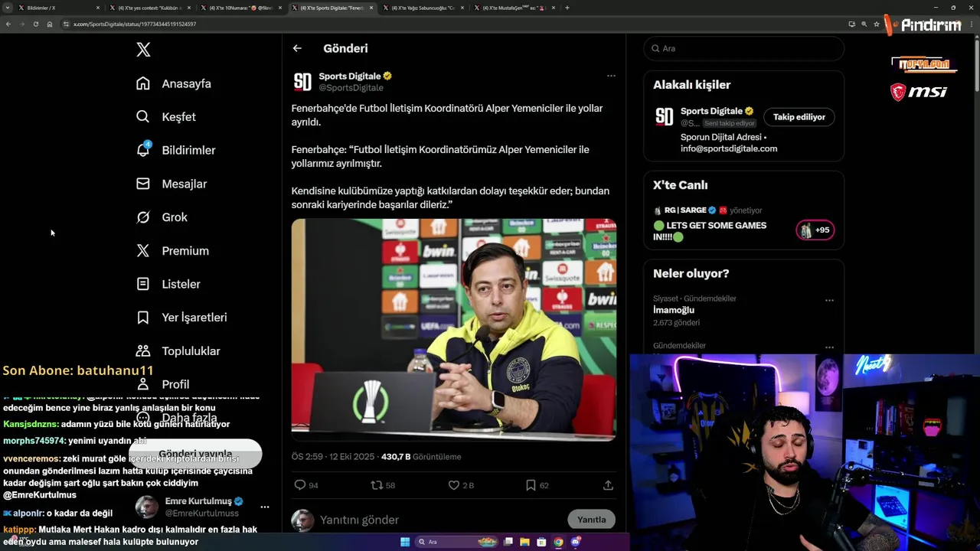Click Gönderi yayınla post button

pos(195,454)
